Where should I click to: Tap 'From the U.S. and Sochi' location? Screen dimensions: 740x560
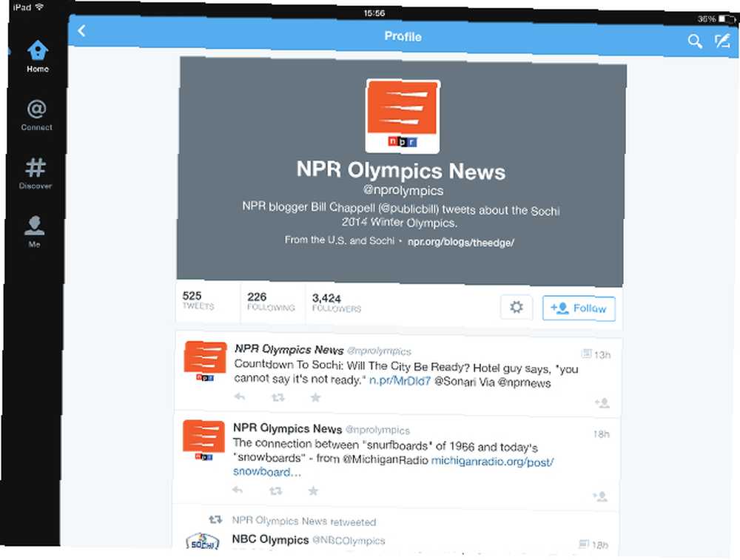[340, 240]
